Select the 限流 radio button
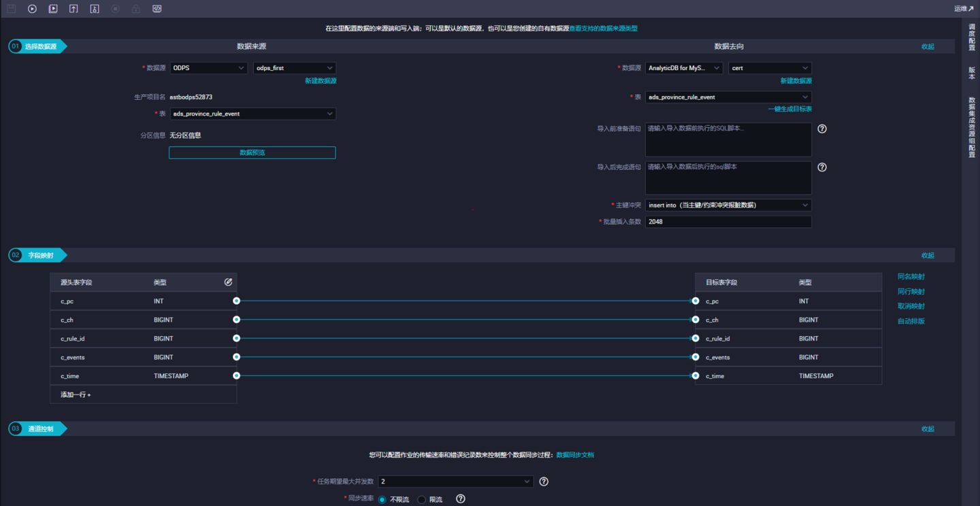980x506 pixels. [421, 500]
